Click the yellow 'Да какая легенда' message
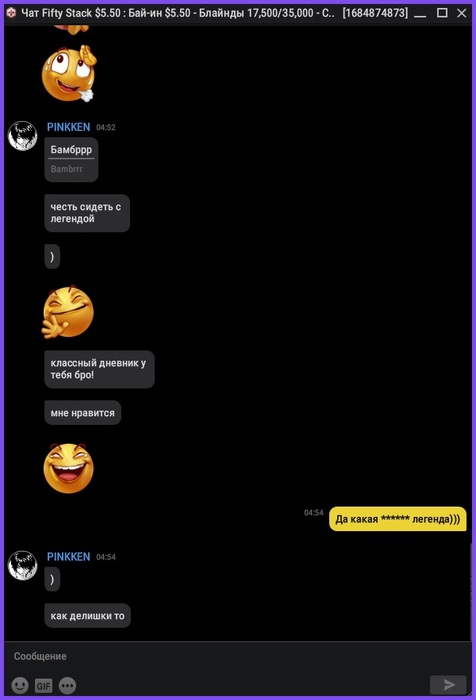Viewport: 476px width, 700px height. point(397,519)
